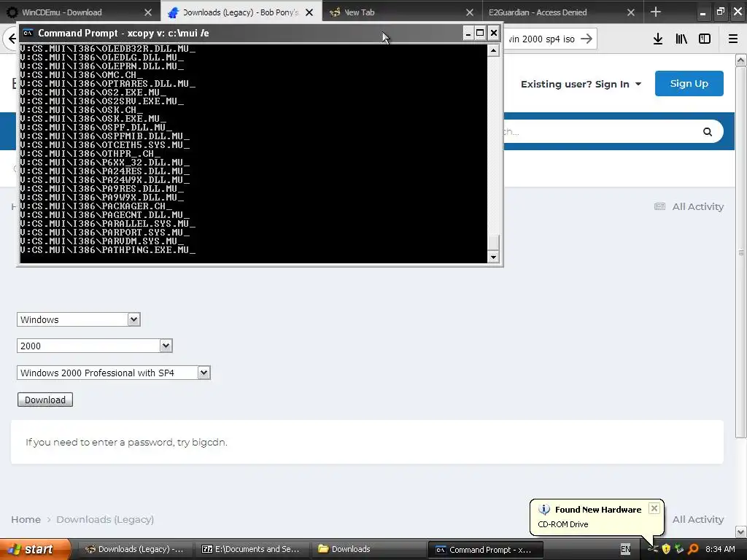Click the PATHPING.EXE.MU_ line in Command Prompt

(108, 249)
